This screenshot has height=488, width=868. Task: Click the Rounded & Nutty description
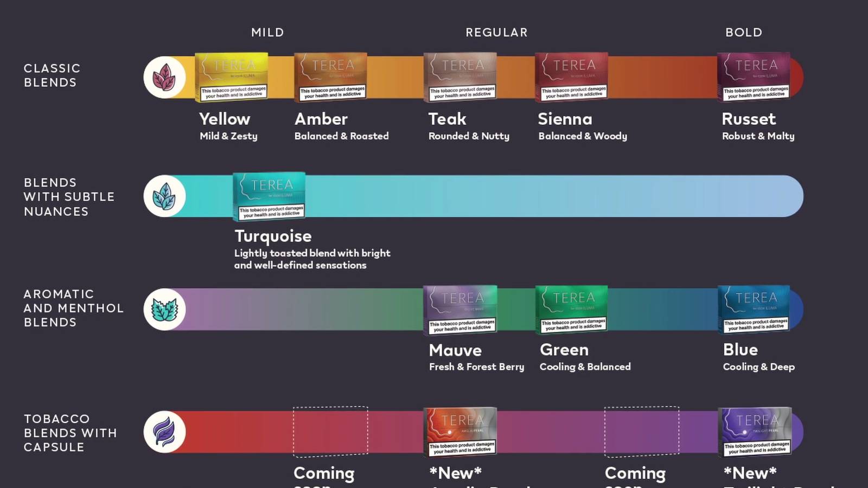tap(469, 136)
